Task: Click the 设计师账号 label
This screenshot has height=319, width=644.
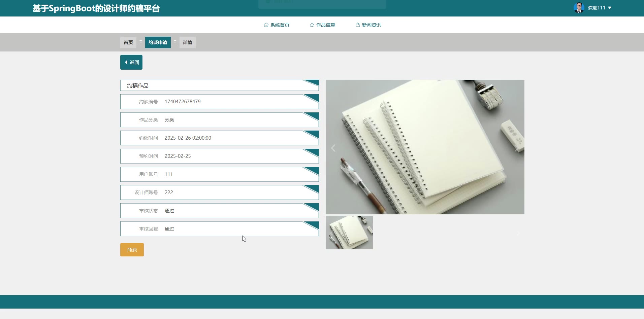Action: pyautogui.click(x=146, y=192)
